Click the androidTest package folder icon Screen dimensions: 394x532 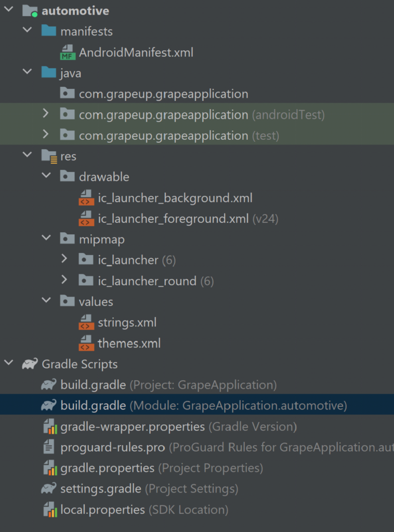[67, 114]
